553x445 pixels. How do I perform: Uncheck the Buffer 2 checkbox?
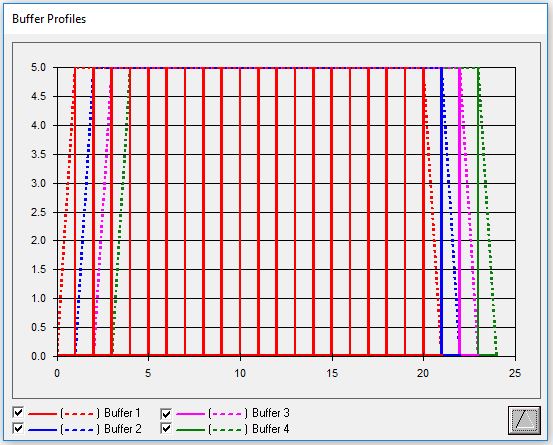pos(18,428)
